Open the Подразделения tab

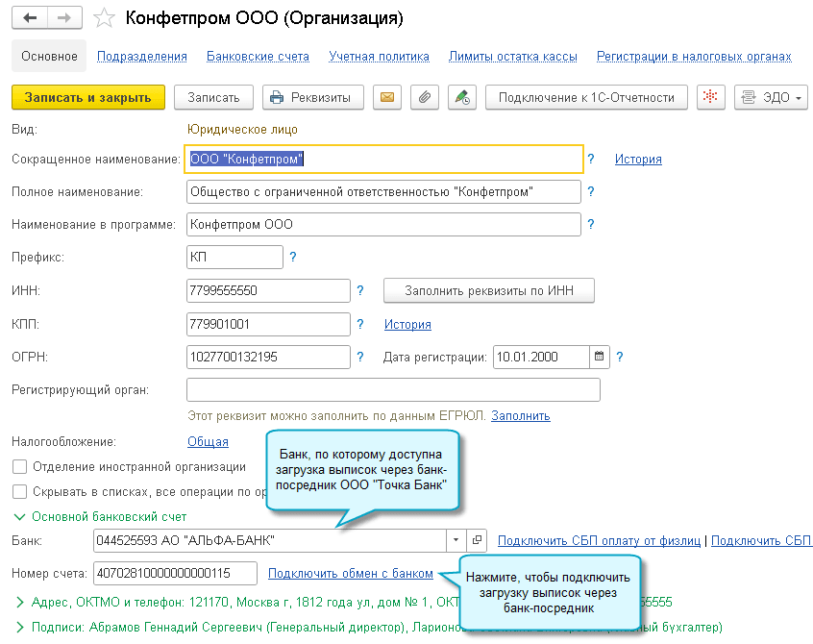pyautogui.click(x=142, y=57)
